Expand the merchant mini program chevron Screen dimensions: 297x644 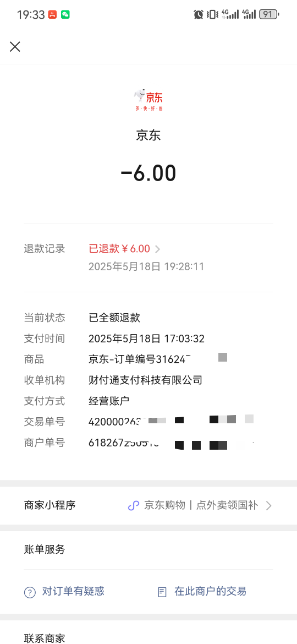click(269, 506)
